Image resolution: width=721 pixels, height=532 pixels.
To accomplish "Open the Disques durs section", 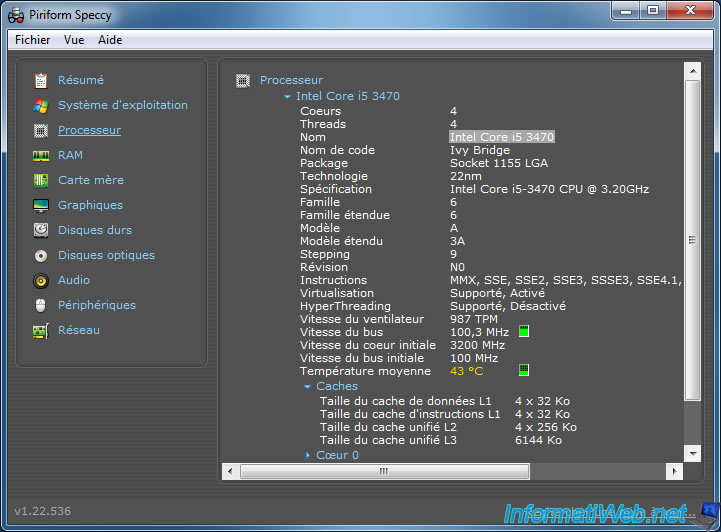I will click(x=95, y=230).
